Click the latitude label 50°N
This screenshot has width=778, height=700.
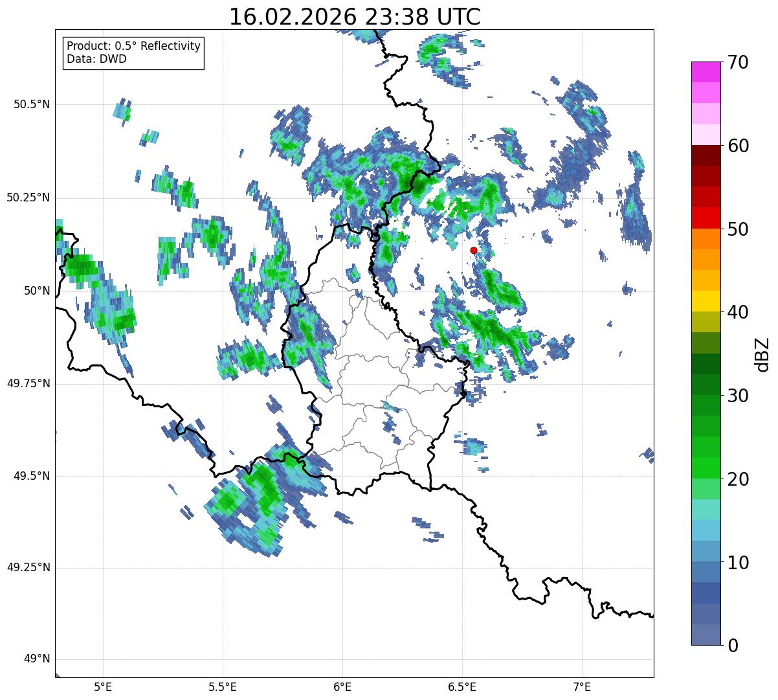37,291
